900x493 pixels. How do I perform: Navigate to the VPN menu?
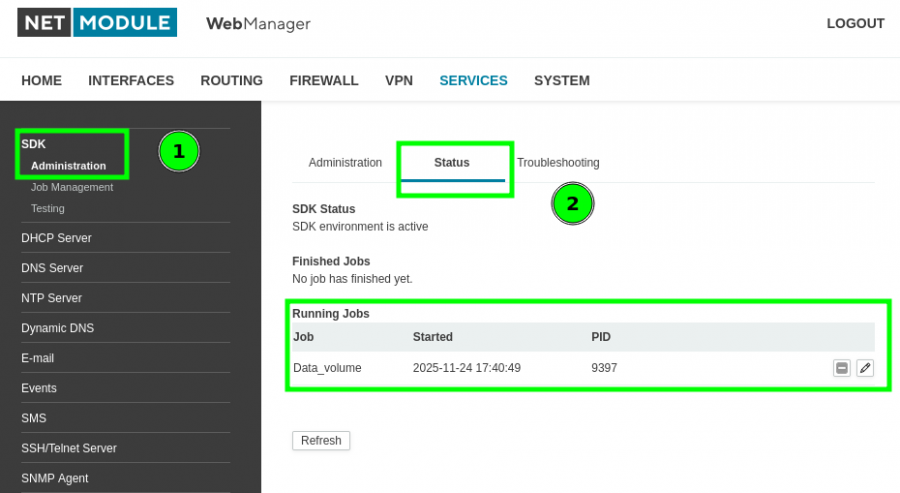pyautogui.click(x=399, y=81)
